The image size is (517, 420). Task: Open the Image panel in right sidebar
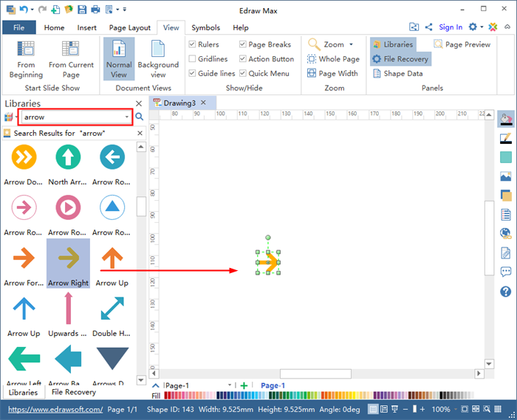click(506, 176)
